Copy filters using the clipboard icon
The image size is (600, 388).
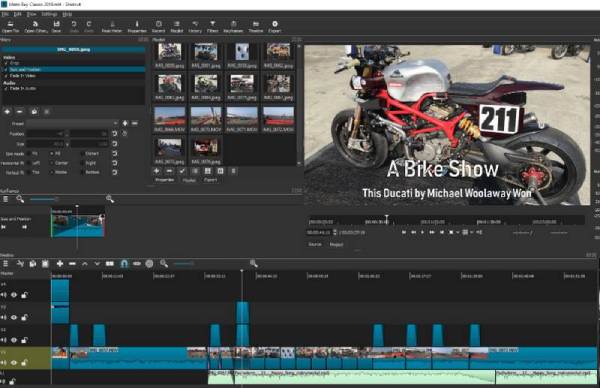[x=34, y=112]
